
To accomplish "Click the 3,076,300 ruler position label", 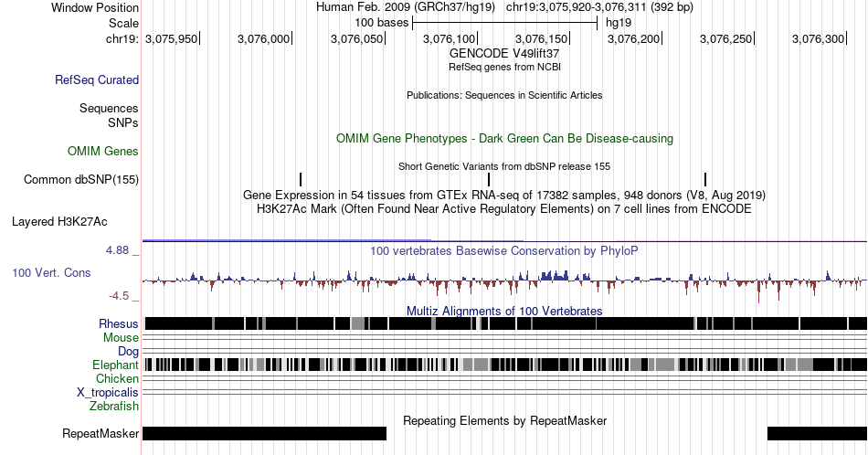I will click(818, 38).
